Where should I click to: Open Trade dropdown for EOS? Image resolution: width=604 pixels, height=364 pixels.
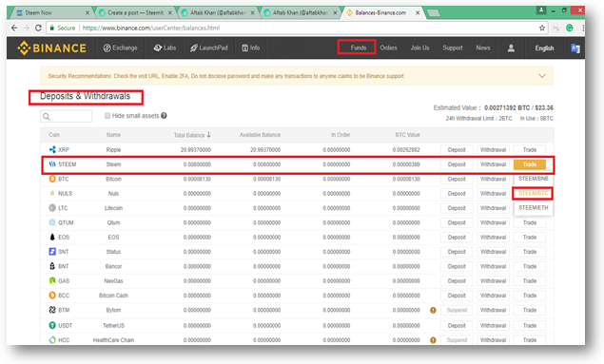(x=530, y=238)
